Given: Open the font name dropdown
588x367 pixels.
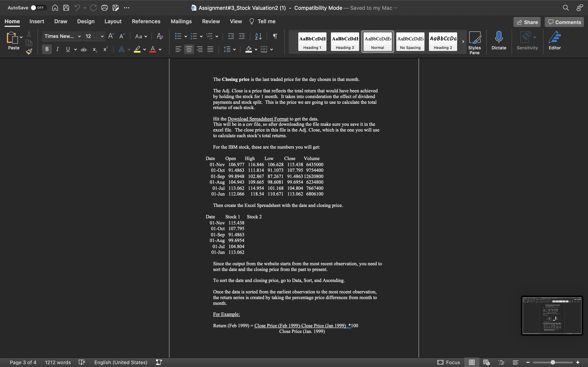Looking at the screenshot, I should point(79,36).
